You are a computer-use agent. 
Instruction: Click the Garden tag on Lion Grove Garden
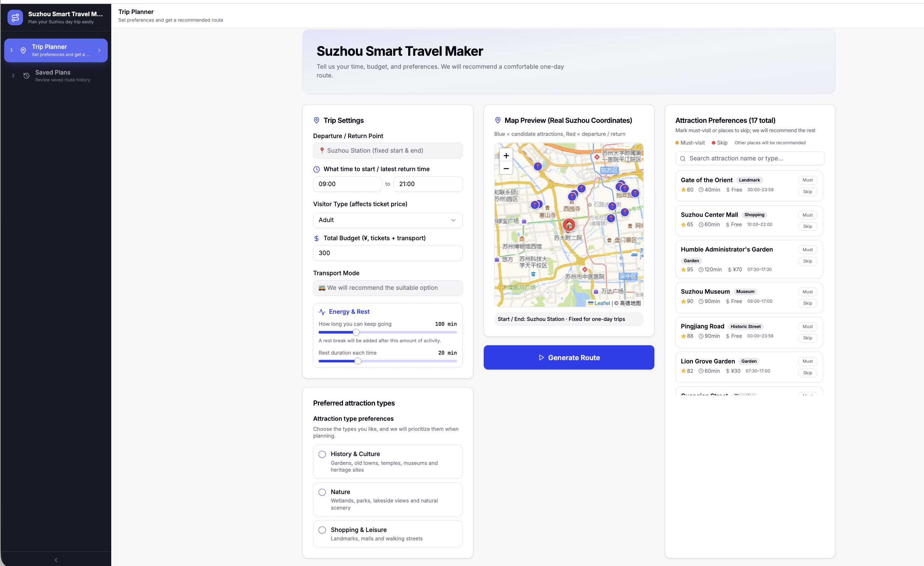coord(748,361)
